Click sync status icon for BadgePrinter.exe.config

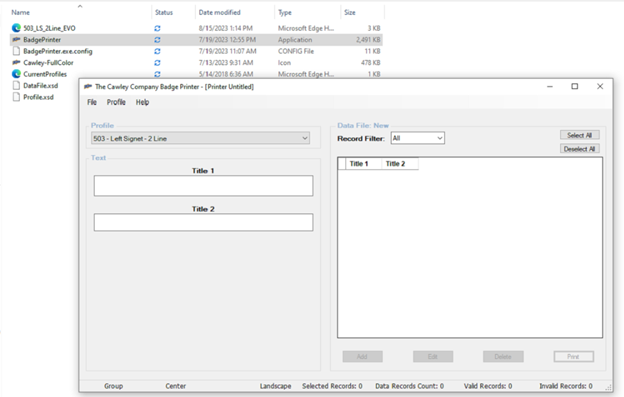pyautogui.click(x=157, y=51)
